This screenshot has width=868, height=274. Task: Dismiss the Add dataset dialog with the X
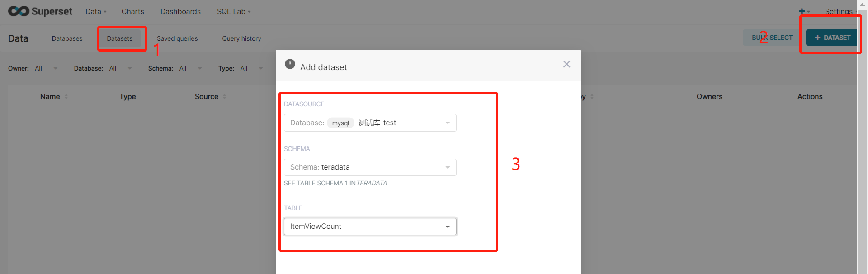coord(566,64)
